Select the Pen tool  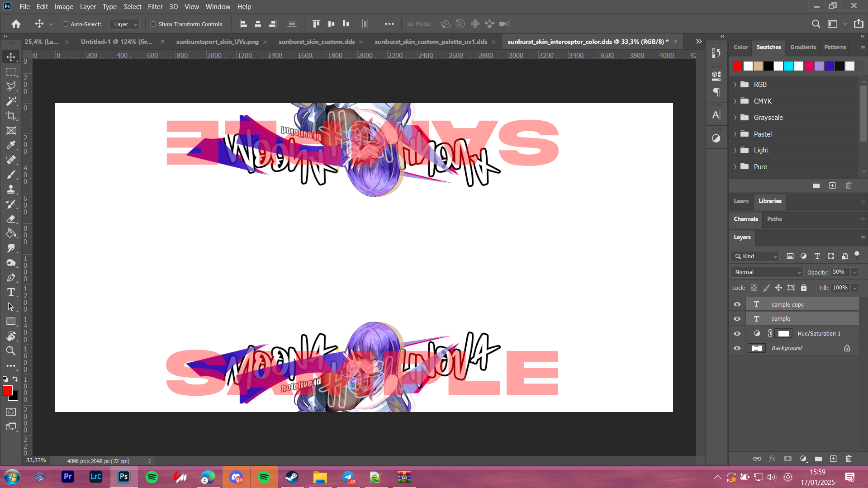click(x=11, y=278)
